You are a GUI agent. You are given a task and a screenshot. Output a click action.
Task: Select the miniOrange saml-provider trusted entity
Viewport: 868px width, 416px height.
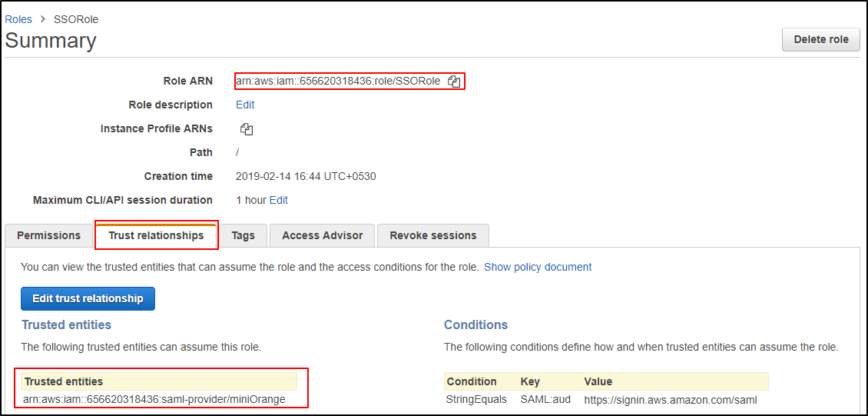pyautogui.click(x=154, y=399)
